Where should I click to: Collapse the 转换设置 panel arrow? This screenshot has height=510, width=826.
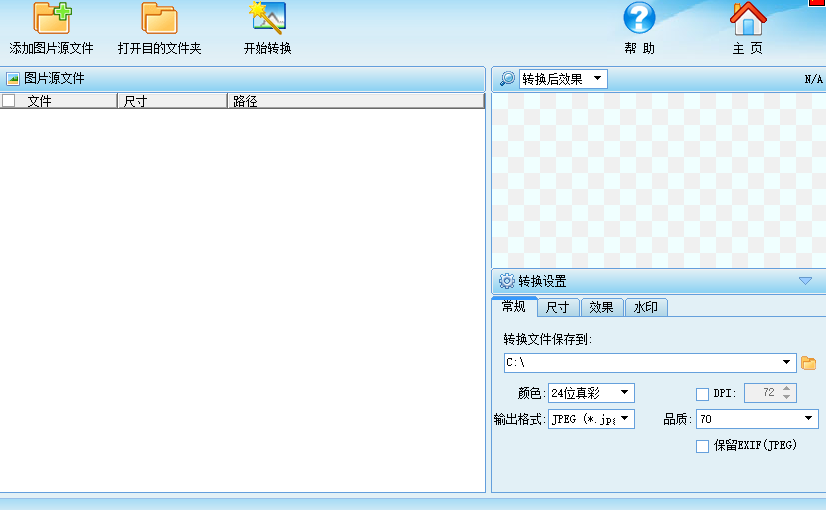click(x=805, y=281)
